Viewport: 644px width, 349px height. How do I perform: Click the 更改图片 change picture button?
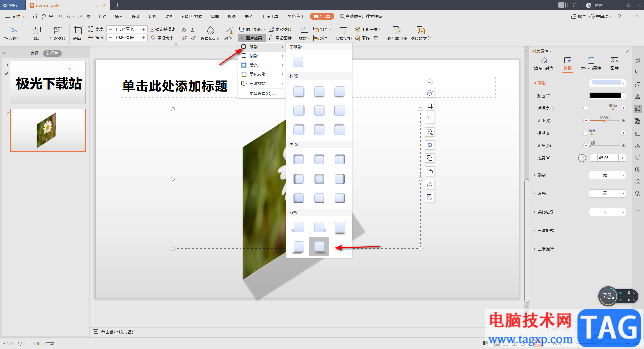click(x=280, y=29)
